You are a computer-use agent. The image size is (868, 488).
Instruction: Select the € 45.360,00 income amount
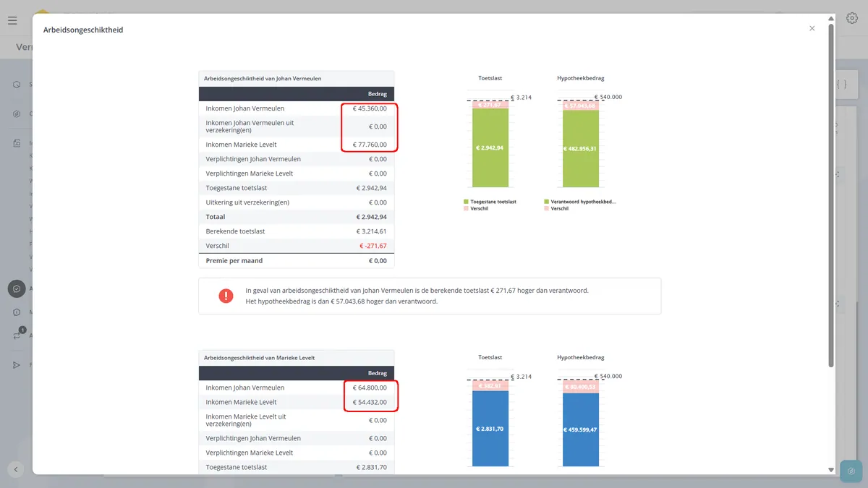pos(370,108)
